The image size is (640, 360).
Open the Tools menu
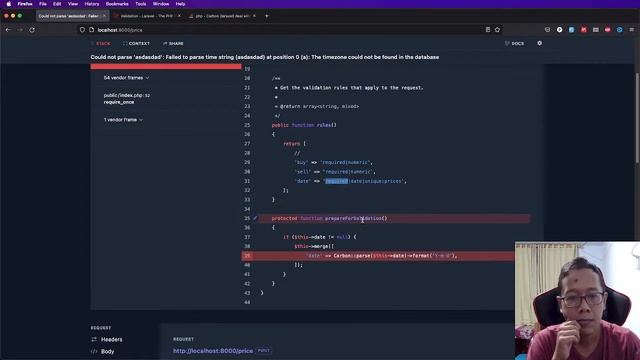tap(141, 4)
